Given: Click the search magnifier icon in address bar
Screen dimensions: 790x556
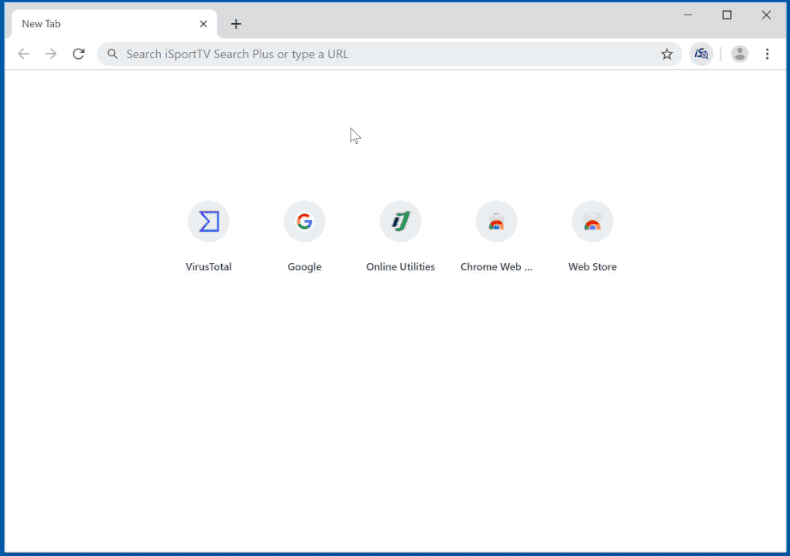Looking at the screenshot, I should [x=112, y=54].
